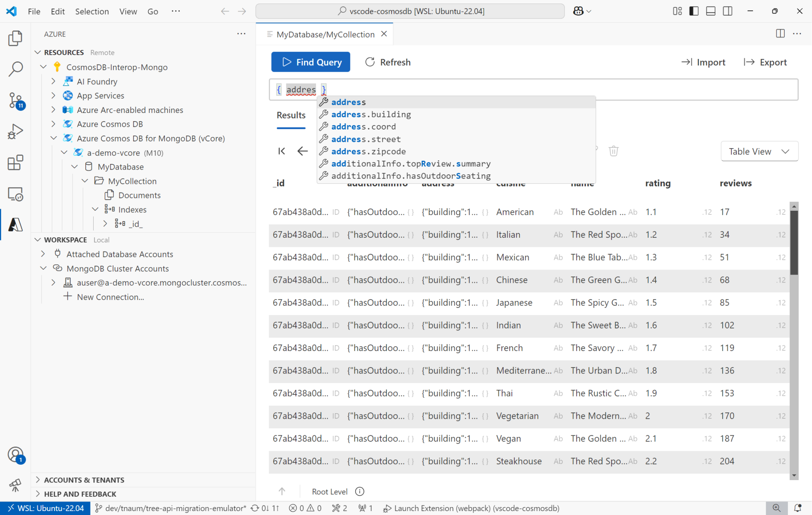Open the Accounts icon at the sidebar bottom

[x=15, y=454]
